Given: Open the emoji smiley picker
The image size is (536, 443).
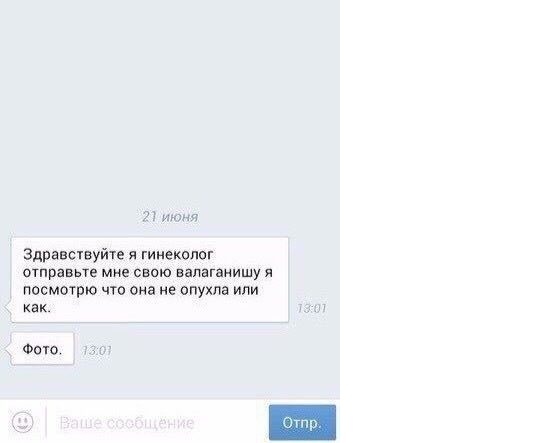Looking at the screenshot, I should (23, 421).
